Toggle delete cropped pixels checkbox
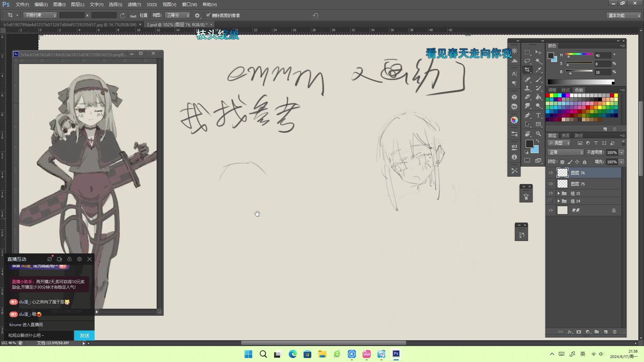The width and height of the screenshot is (644, 362). tap(208, 15)
